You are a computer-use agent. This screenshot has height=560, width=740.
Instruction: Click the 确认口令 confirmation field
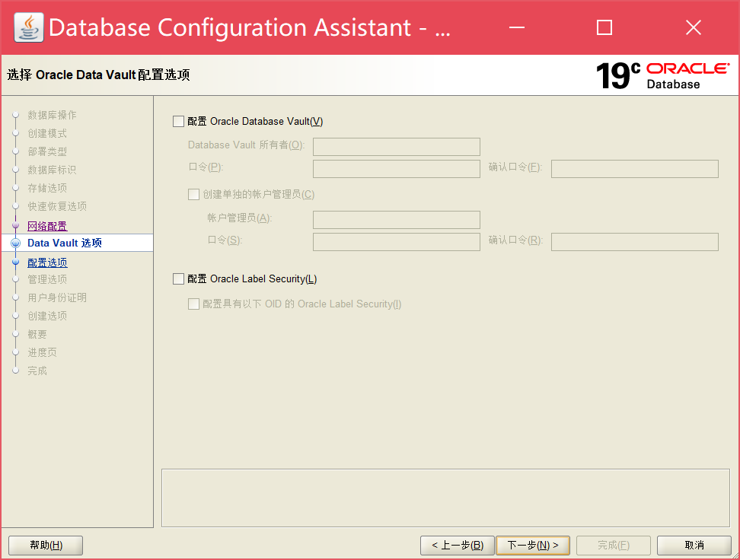tap(634, 168)
